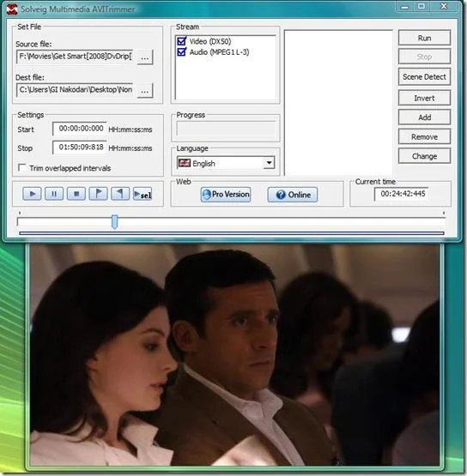Uncheck the Video (DX50) stream
Image resolution: width=467 pixels, height=476 pixels.
point(182,41)
